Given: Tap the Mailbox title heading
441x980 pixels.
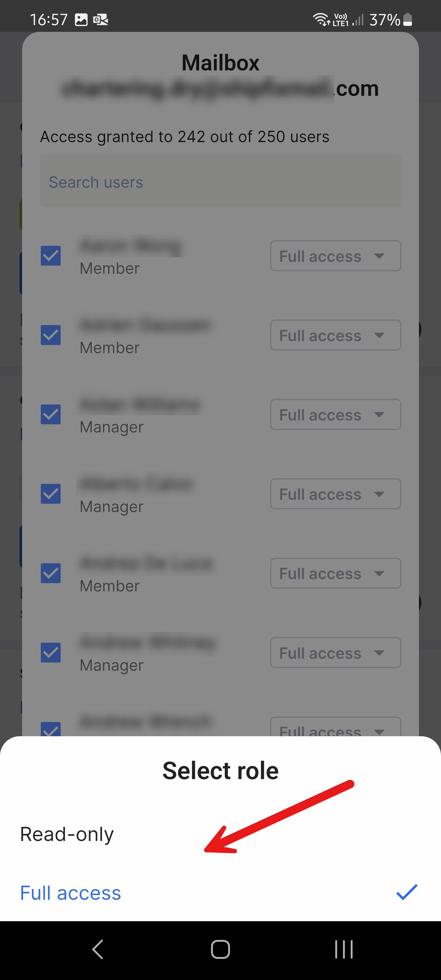Looking at the screenshot, I should (220, 63).
